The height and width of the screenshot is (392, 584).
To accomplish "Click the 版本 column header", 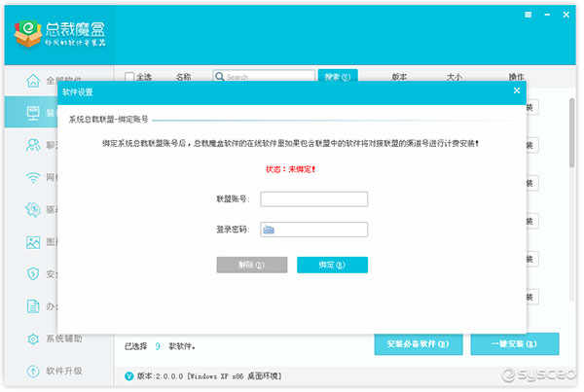I will 399,77.
